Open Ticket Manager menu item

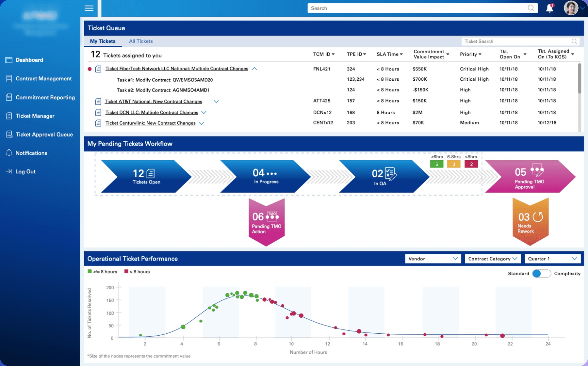point(35,116)
